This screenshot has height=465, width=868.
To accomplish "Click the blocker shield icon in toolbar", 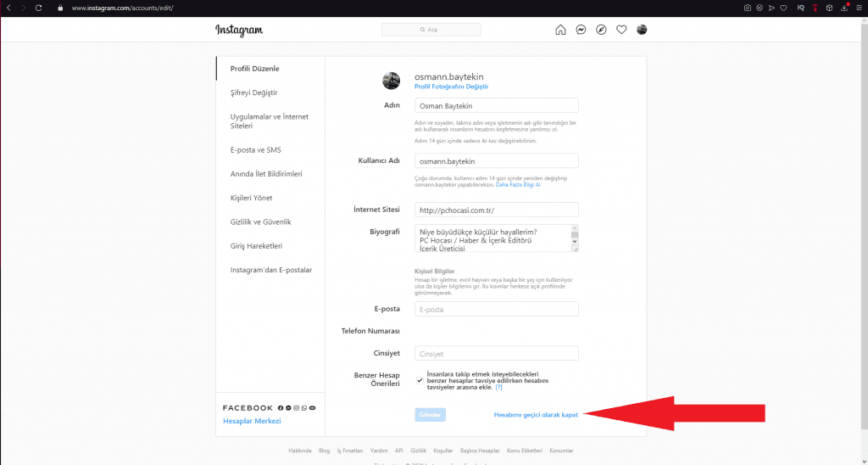I will 759,8.
